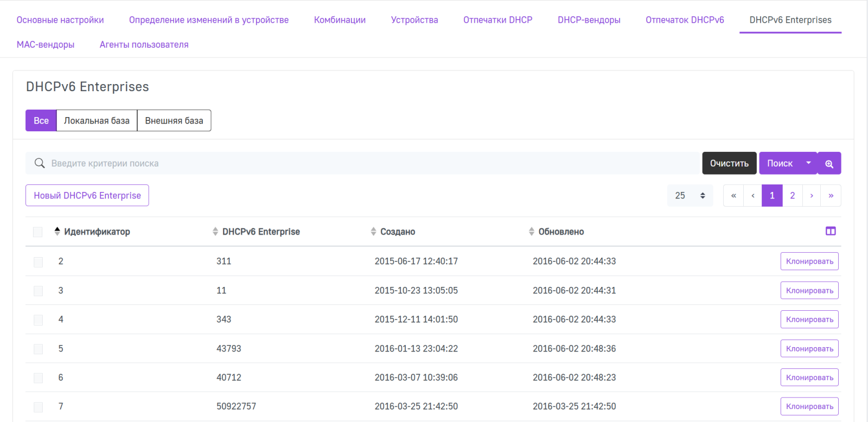Open the column chooser icon
Viewport: 868px width, 422px height.
830,231
